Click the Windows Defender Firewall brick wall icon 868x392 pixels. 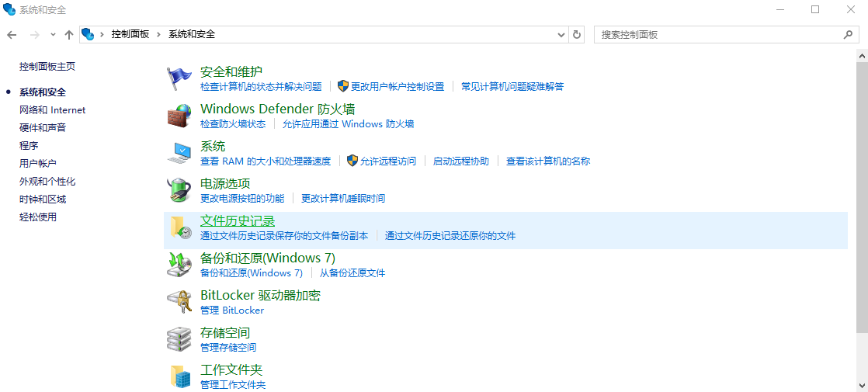pos(179,116)
